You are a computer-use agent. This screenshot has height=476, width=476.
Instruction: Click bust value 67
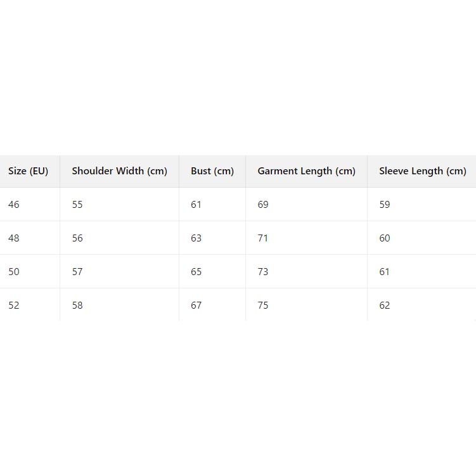pos(196,306)
